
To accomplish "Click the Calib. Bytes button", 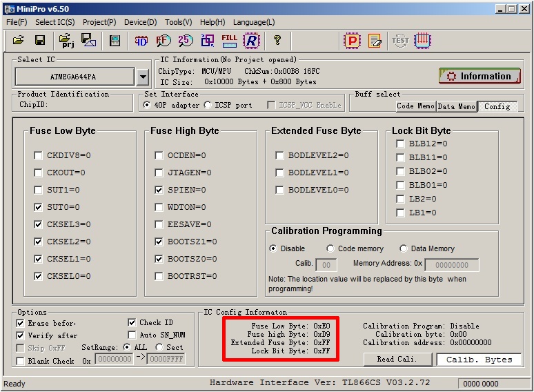I will tap(479, 360).
